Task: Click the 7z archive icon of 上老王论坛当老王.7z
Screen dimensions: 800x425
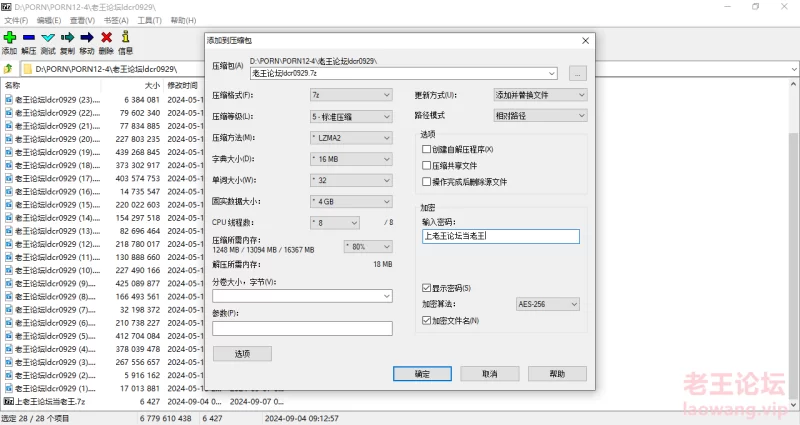Action: click(x=9, y=402)
